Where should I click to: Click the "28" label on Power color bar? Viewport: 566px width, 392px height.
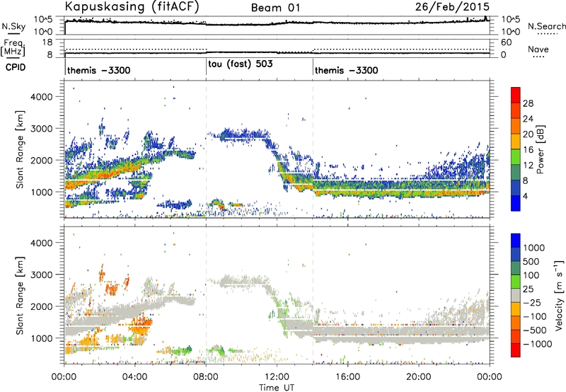[x=528, y=103]
